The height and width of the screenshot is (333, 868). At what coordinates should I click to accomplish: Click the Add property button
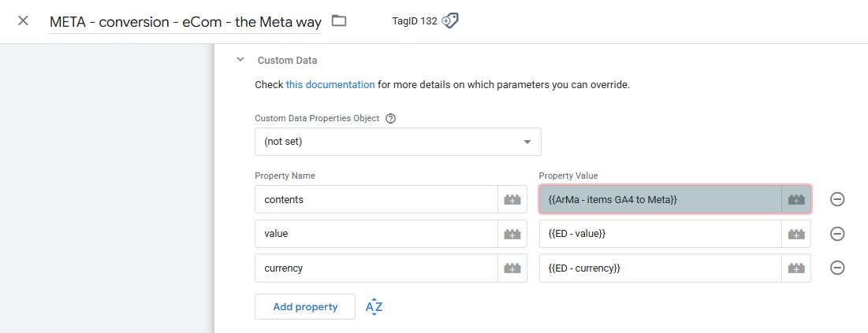(x=305, y=306)
